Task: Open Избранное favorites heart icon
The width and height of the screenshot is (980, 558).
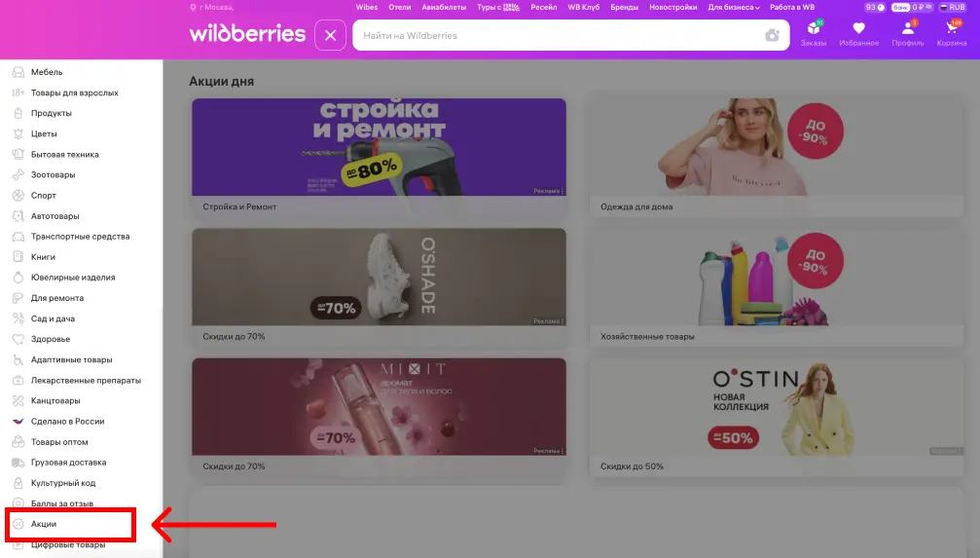Action: tap(858, 33)
